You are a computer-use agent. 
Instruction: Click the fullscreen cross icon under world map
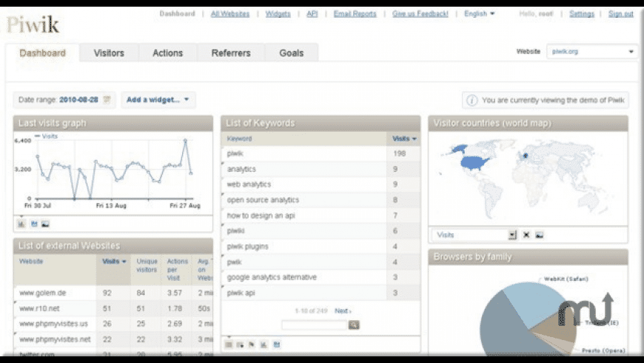[526, 235]
